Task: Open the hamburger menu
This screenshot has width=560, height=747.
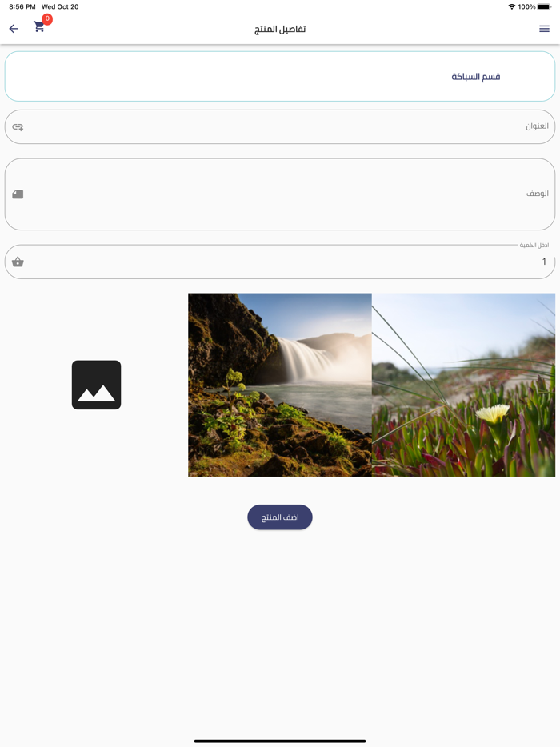Action: click(x=544, y=29)
